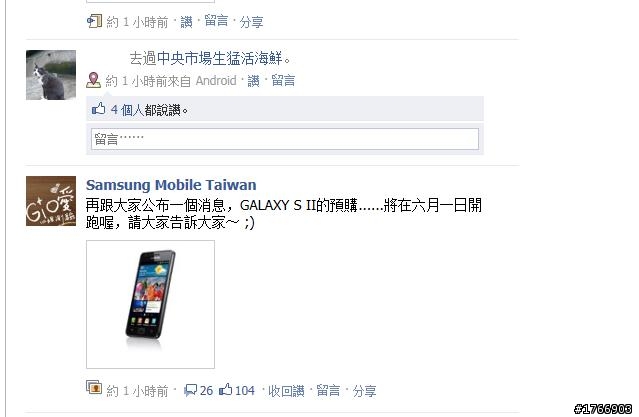Click 分享 under the Samsung post
The width and height of the screenshot is (639, 417).
(364, 391)
